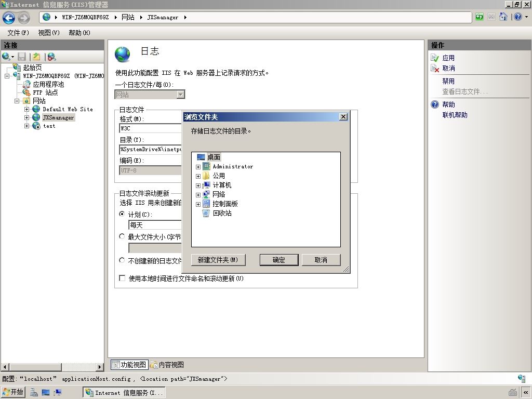Click the Home icon in address bar
Image resolution: width=532 pixels, height=399 pixels.
503,17
